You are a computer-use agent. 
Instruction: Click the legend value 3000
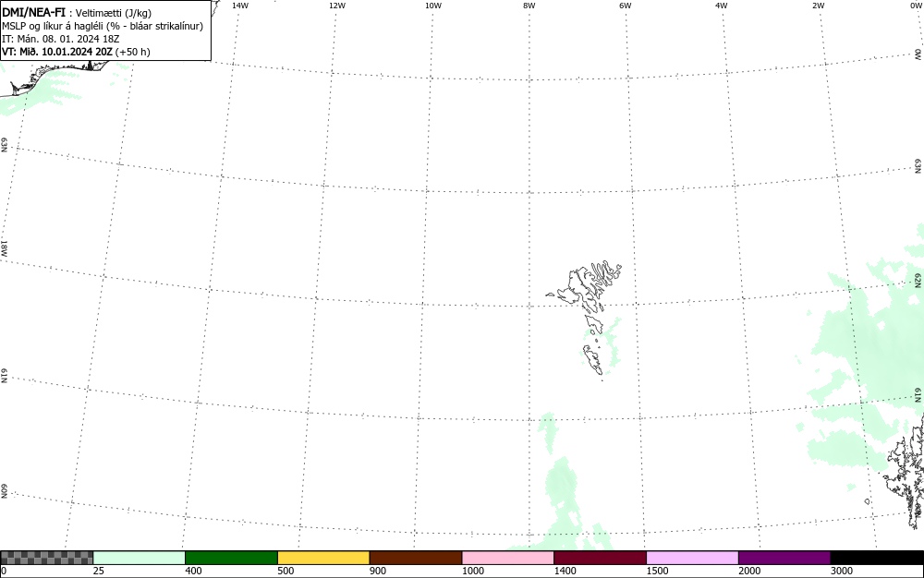842,571
